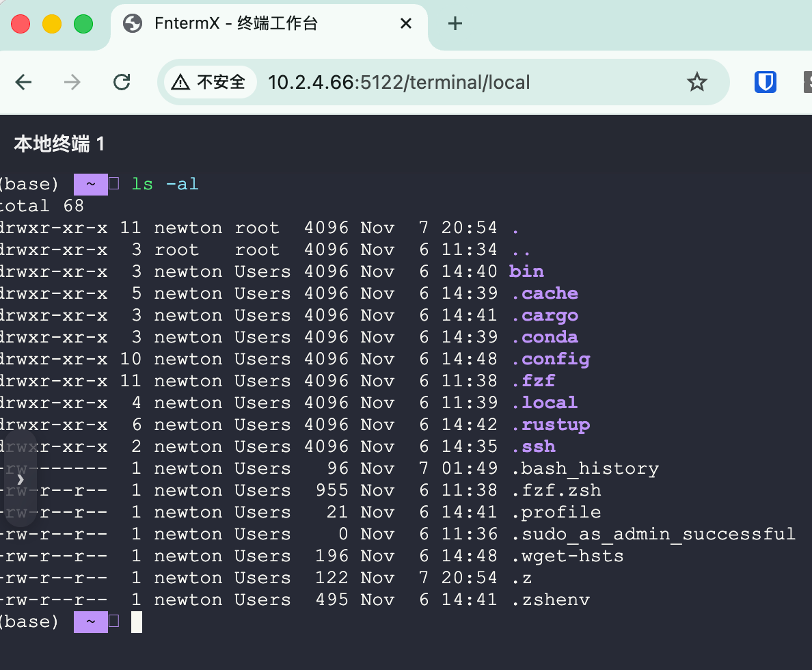The width and height of the screenshot is (812, 670).
Task: Bookmark the page using the star
Action: 697,82
